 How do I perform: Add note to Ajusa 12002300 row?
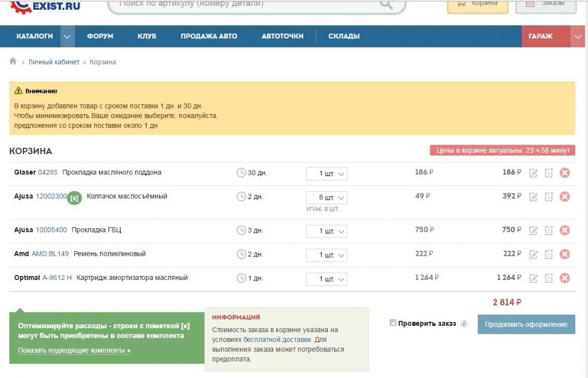click(548, 197)
